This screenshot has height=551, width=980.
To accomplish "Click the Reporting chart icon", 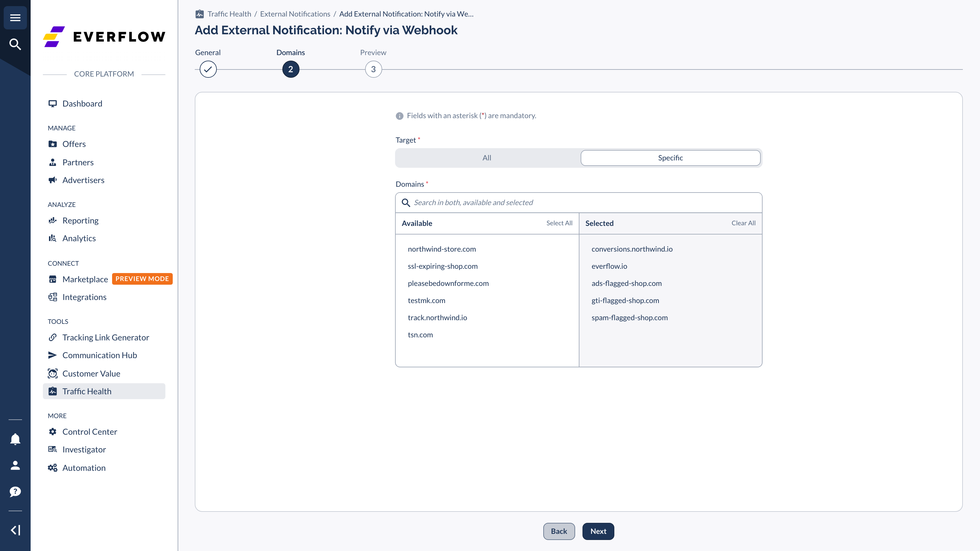I will click(x=52, y=220).
